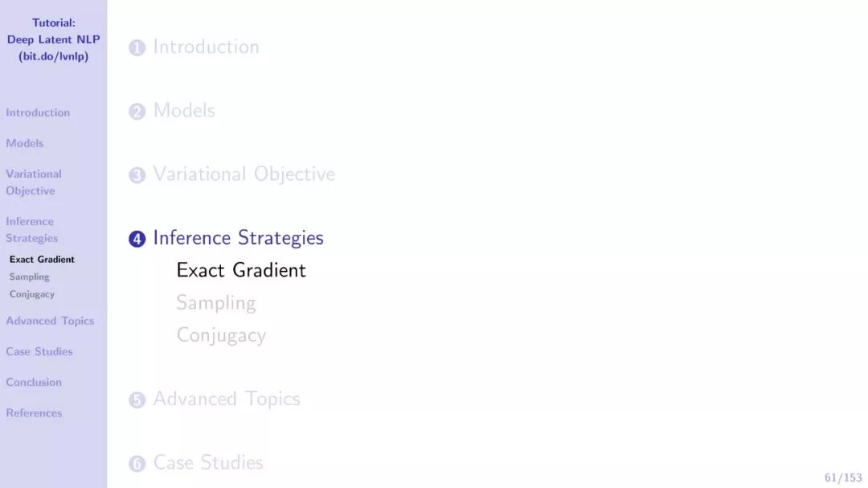Navigate to Advanced Topics in sidebar
The height and width of the screenshot is (488, 868).
pos(50,321)
